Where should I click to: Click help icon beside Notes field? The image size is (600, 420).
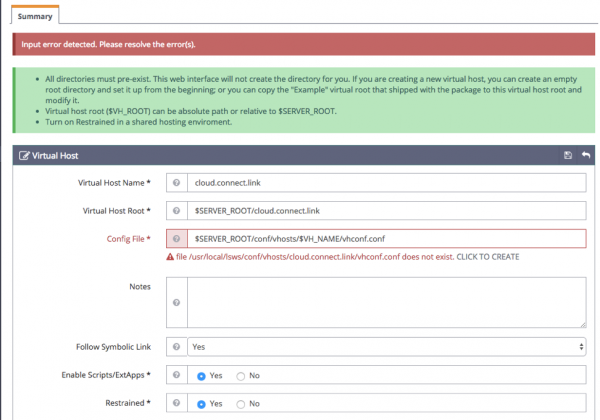tap(176, 302)
